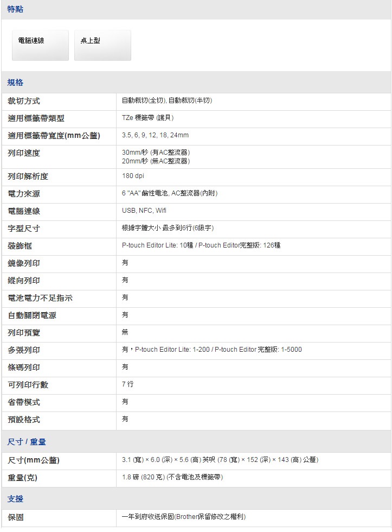The image size is (392, 532).
Task: Click the 20mm/秒 (無AC整流器) line
Action: (x=156, y=161)
